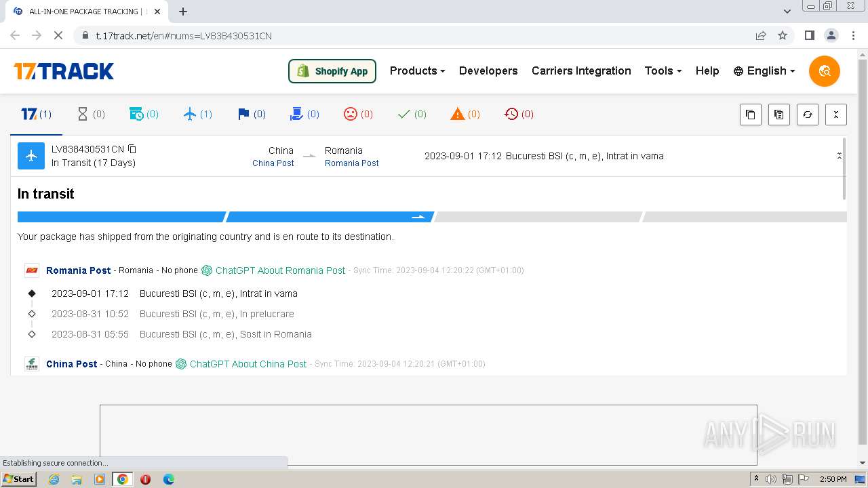Open File Explorer from taskbar
868x488 pixels.
point(77,479)
